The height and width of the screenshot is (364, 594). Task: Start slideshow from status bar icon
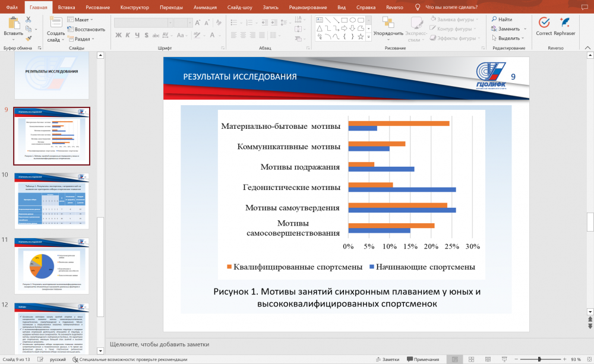(504, 359)
